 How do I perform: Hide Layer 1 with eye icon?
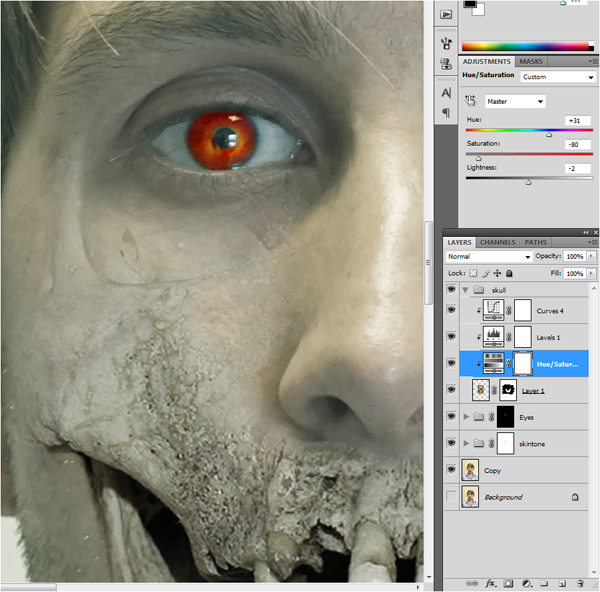(451, 390)
